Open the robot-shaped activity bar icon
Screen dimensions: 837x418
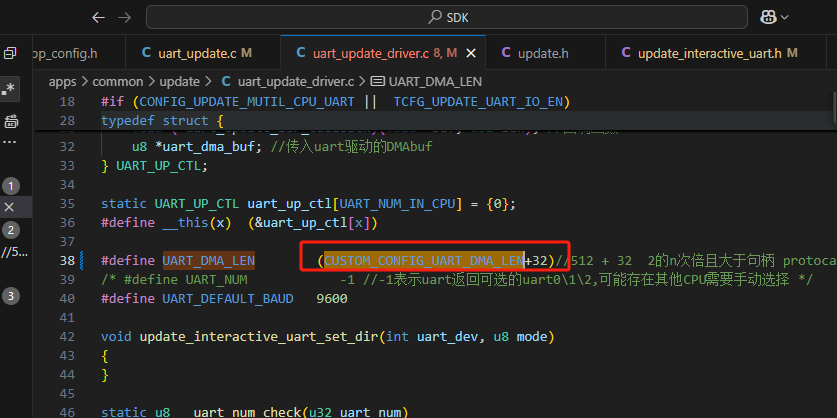click(10, 121)
